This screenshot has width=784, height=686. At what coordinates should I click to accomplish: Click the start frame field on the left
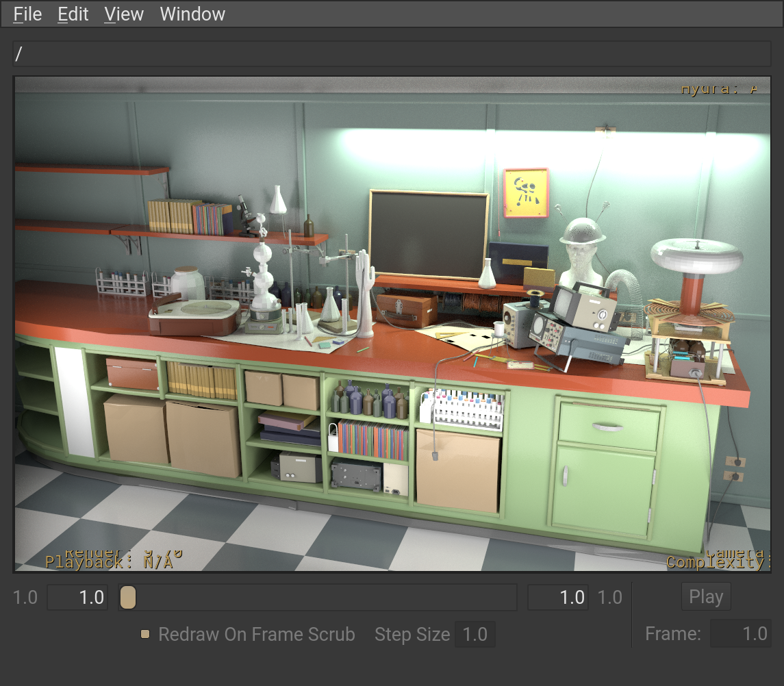click(77, 596)
